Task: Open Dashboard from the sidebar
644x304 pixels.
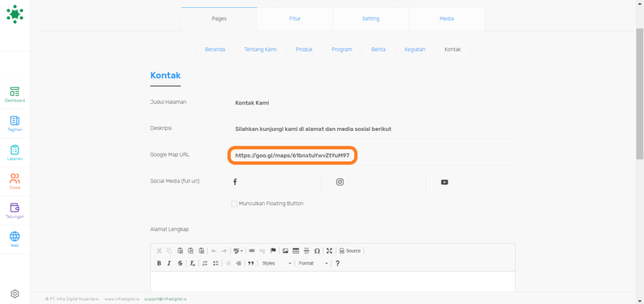Action: click(14, 94)
